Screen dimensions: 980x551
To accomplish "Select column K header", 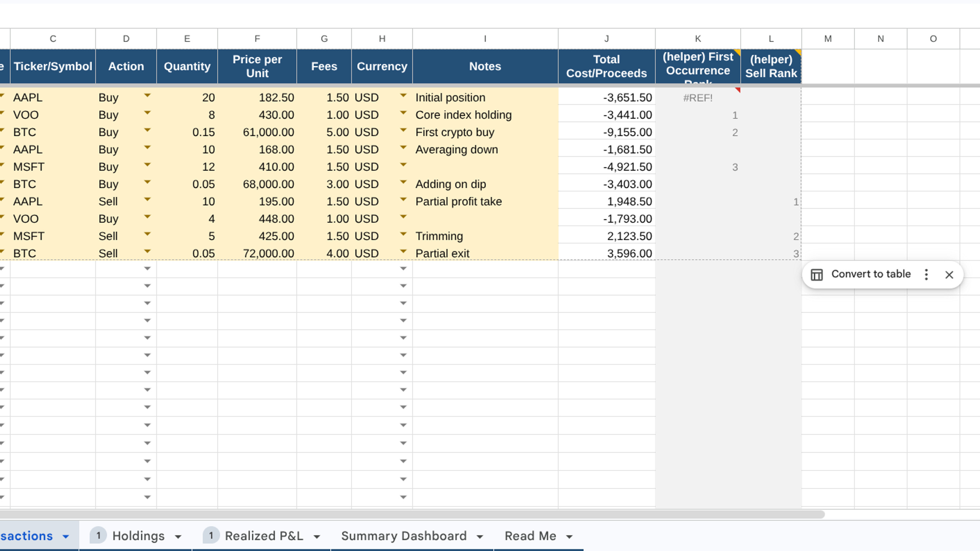I will click(x=698, y=39).
